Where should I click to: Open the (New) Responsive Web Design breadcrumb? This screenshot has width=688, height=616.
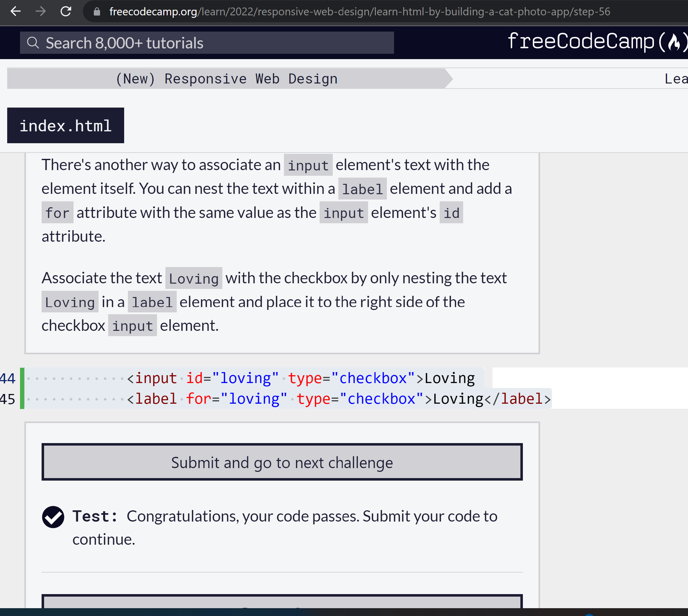point(226,79)
